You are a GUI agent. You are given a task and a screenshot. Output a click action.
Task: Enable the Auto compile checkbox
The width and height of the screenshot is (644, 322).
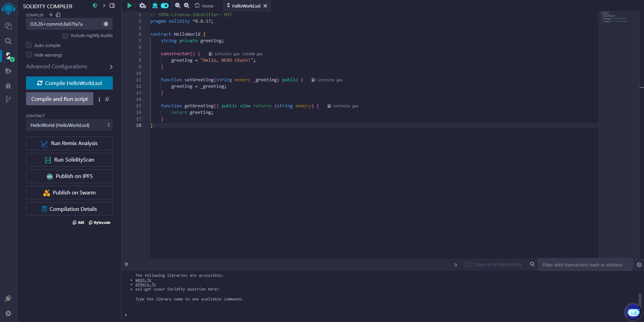pyautogui.click(x=29, y=45)
